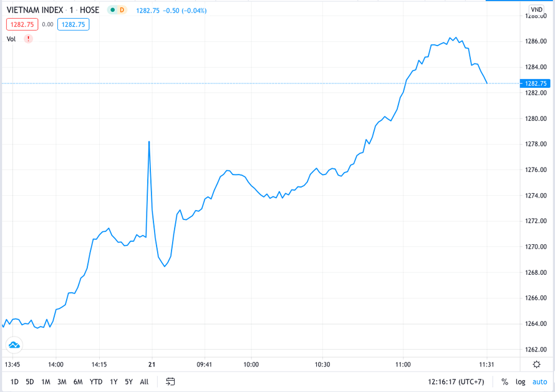Select the YTD range tab
This screenshot has width=555, height=392.
pos(95,381)
